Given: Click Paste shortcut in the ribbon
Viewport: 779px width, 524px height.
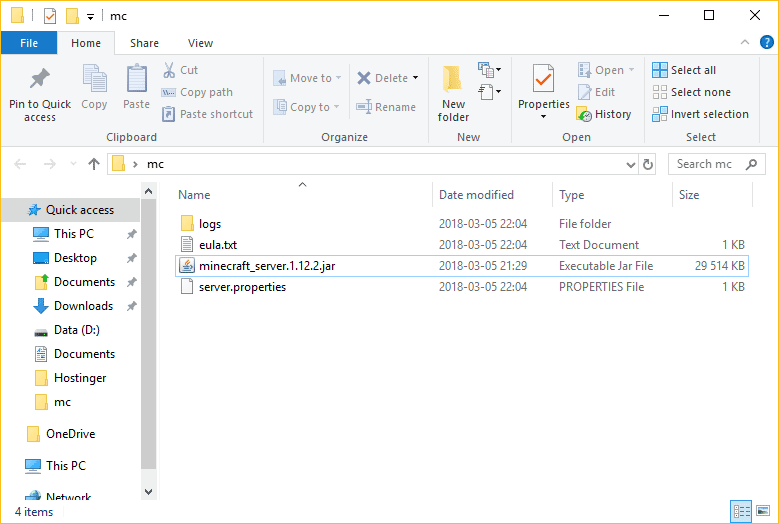Looking at the screenshot, I should pyautogui.click(x=208, y=114).
